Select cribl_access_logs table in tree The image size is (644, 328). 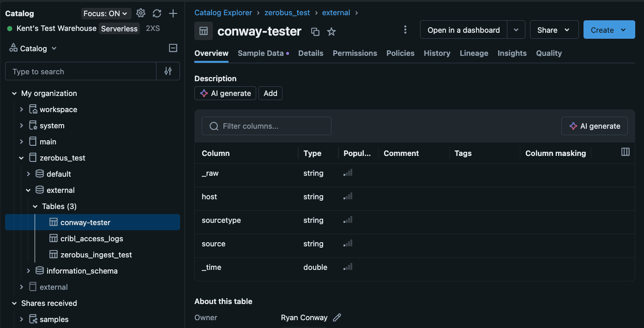pyautogui.click(x=92, y=239)
